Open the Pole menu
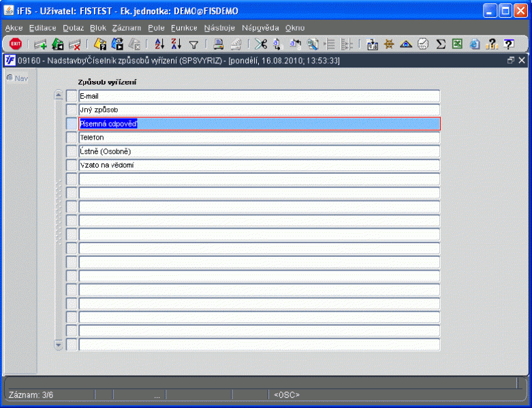Screen dimensions: 532x408 click(x=156, y=28)
